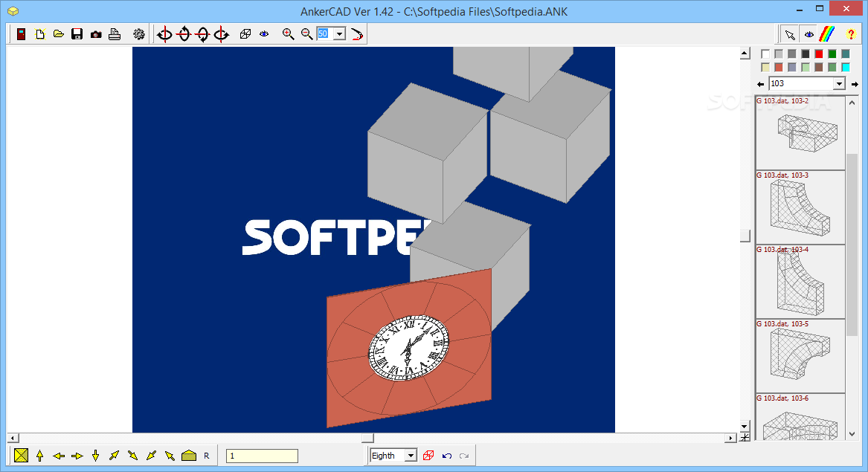Toggle the eye icon in the left toolbar
Image resolution: width=868 pixels, height=472 pixels.
coord(264,34)
